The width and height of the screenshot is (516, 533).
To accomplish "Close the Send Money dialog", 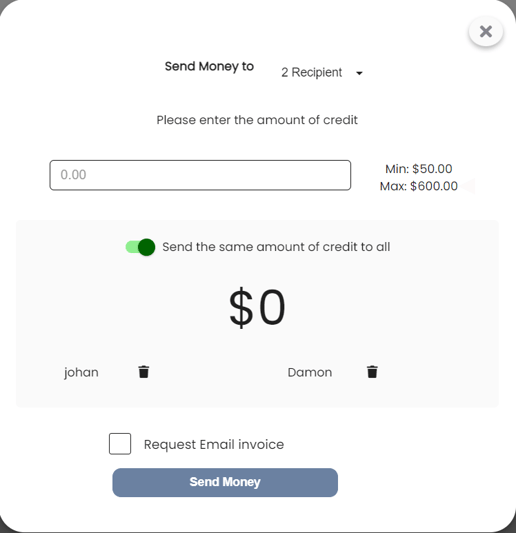I will [486, 32].
